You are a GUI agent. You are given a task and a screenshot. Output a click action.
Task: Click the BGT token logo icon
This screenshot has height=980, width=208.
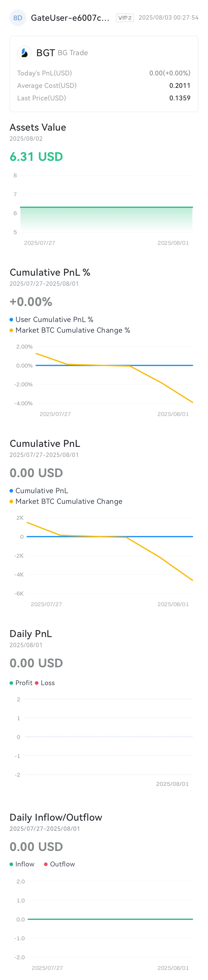[24, 53]
